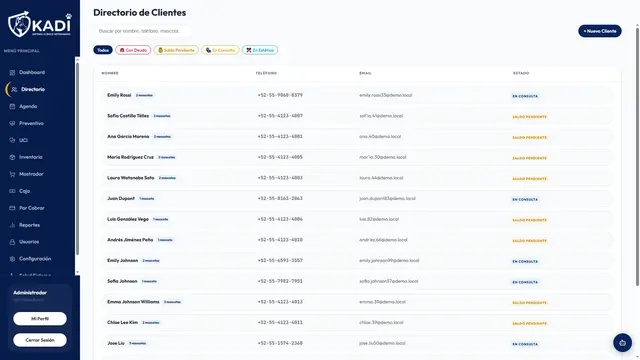Click phone number +52-55-7982-7951

[x=280, y=281]
